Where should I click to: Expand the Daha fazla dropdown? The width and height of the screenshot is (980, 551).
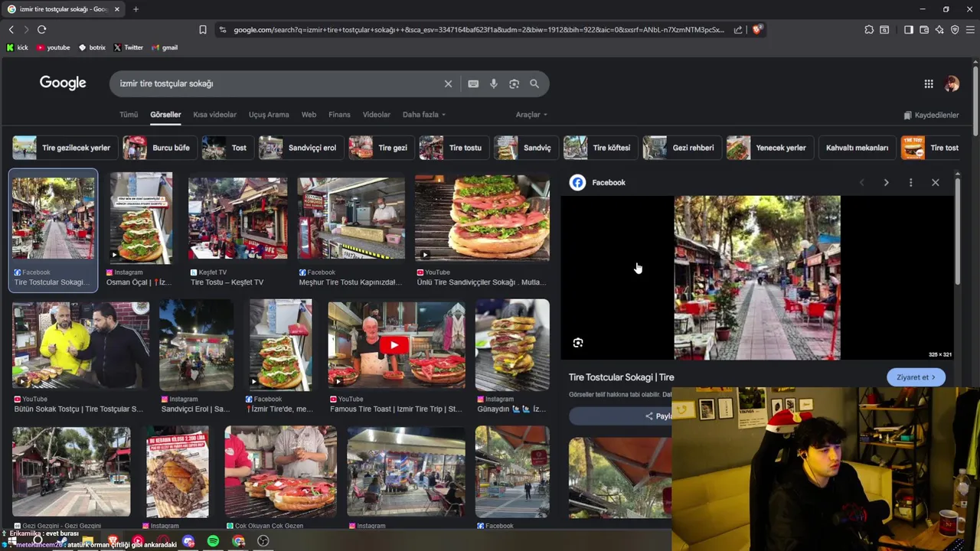pos(424,115)
